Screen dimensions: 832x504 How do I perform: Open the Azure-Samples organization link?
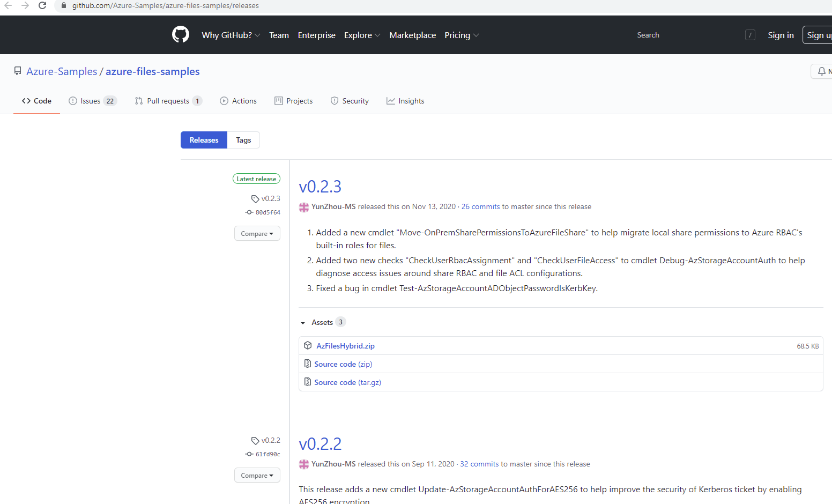(x=62, y=71)
